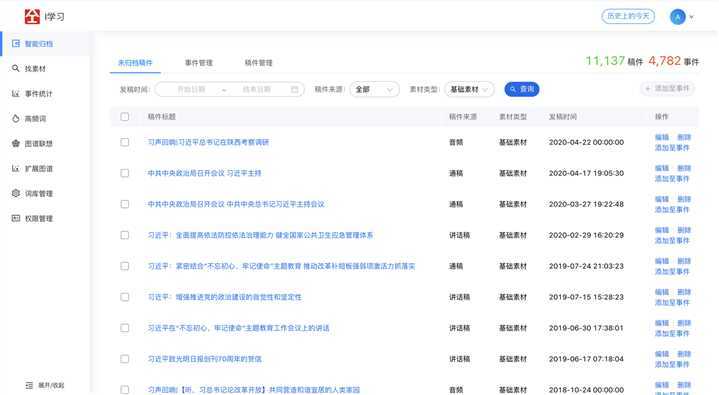Click the timestamp 2019-07-24 21:03:23
This screenshot has width=719, height=395.
(x=586, y=266)
